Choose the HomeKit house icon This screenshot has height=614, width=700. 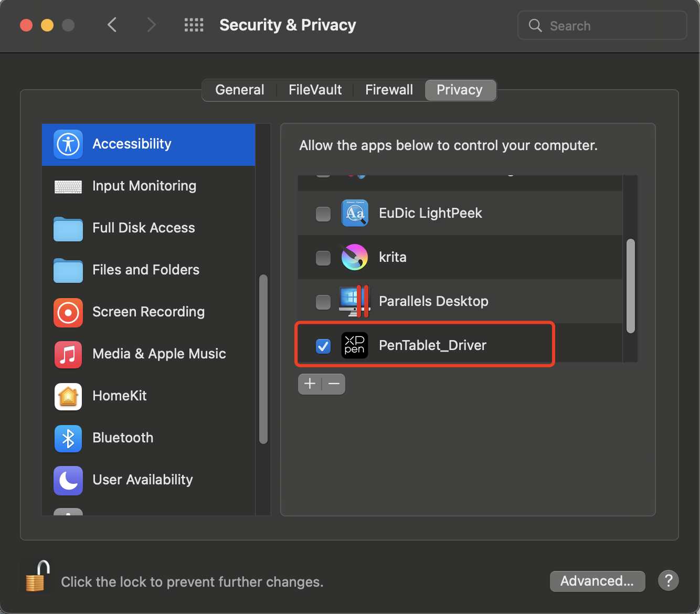click(68, 396)
